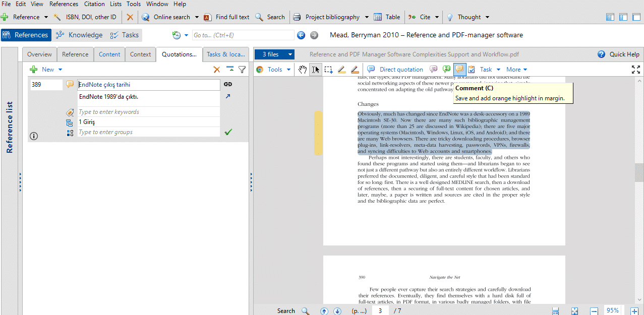Click the Go to search box
The height and width of the screenshot is (315, 644).
click(243, 35)
